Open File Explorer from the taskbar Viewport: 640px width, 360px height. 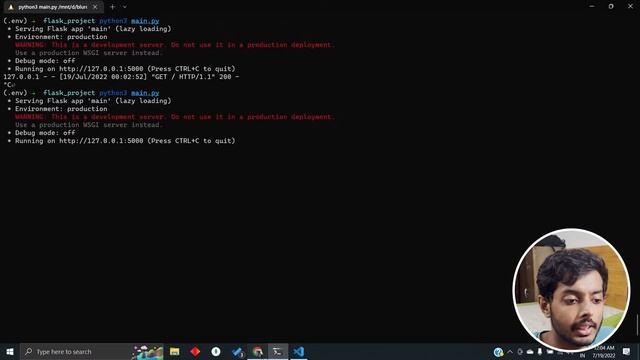pos(175,351)
